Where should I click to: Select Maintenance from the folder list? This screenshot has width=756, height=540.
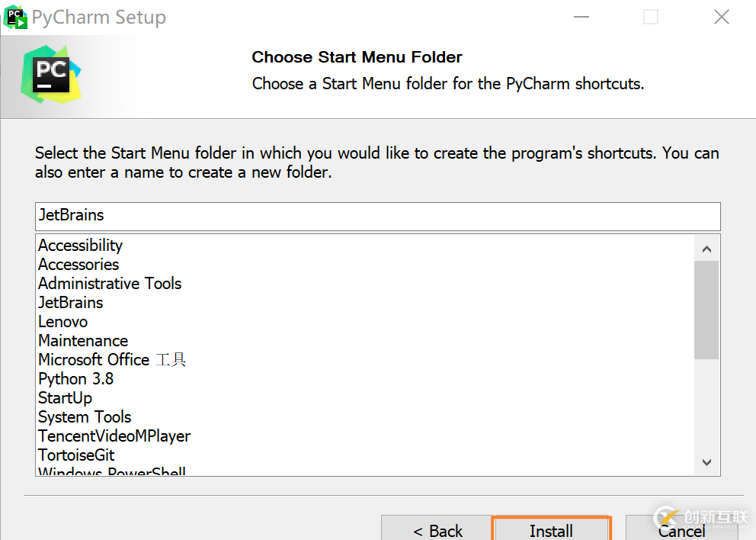click(82, 340)
